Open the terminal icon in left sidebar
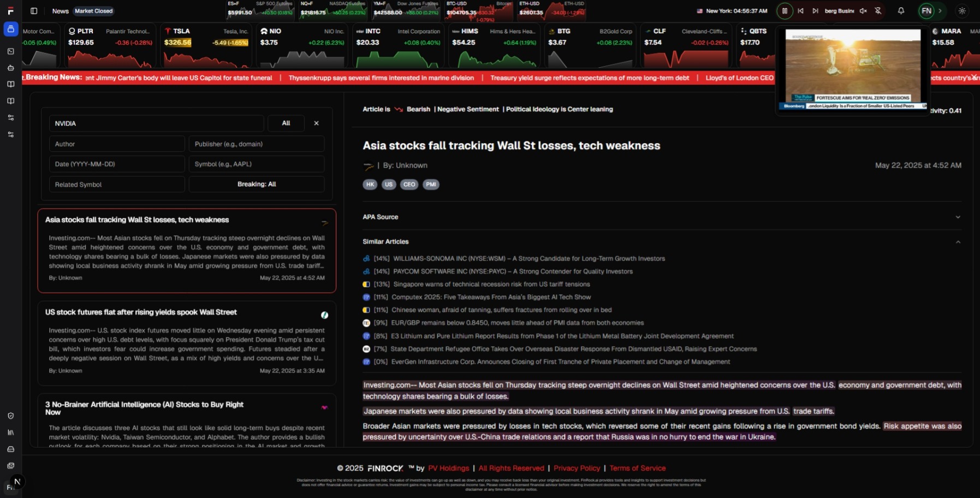The image size is (980, 498). pyautogui.click(x=10, y=51)
